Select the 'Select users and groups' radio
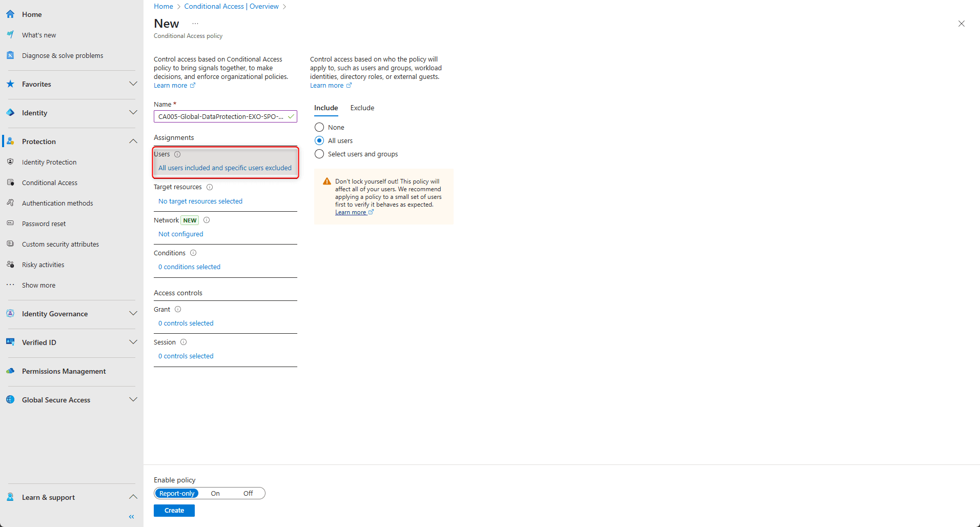This screenshot has width=980, height=527. (319, 154)
